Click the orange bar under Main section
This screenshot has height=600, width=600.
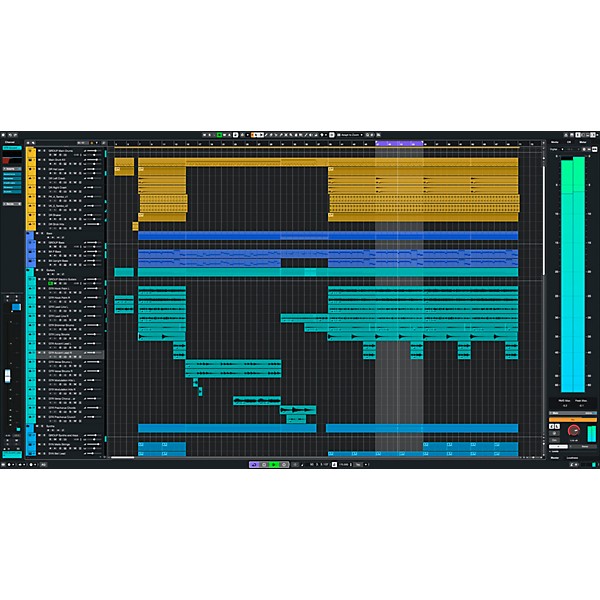click(573, 420)
